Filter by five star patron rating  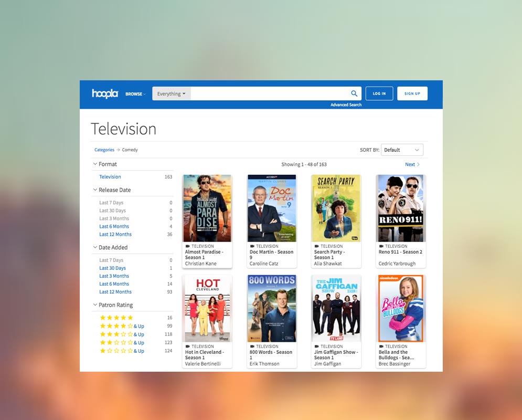(x=116, y=318)
